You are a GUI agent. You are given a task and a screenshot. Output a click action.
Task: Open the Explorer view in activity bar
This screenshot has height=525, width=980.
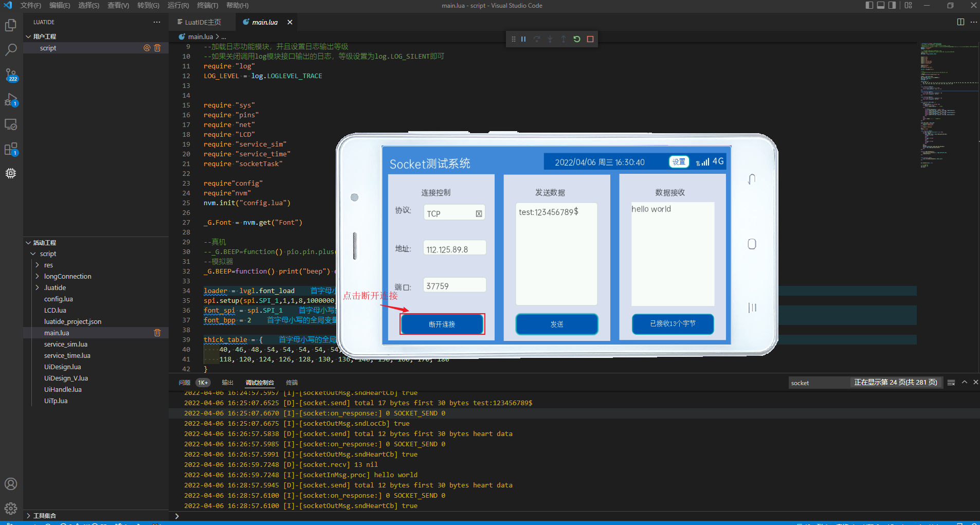coord(11,25)
